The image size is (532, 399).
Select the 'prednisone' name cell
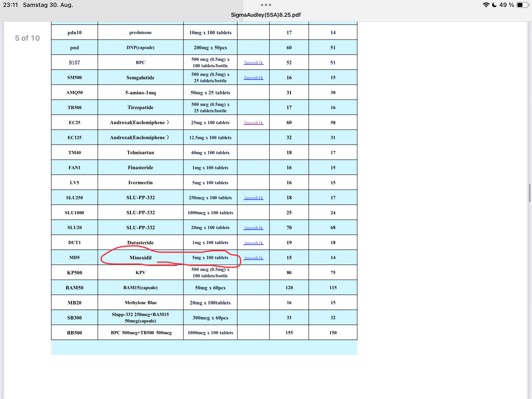point(140,32)
